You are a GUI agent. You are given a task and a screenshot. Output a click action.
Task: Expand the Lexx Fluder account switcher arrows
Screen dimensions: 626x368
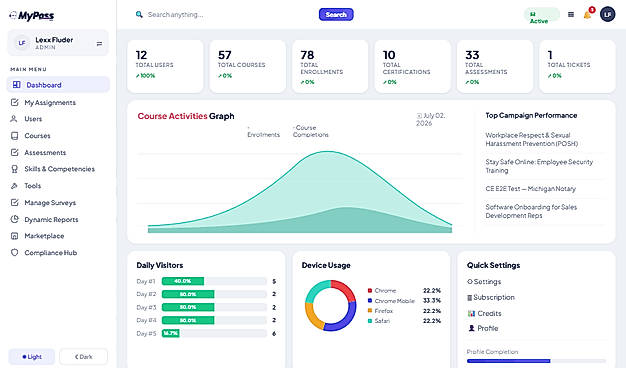(99, 44)
